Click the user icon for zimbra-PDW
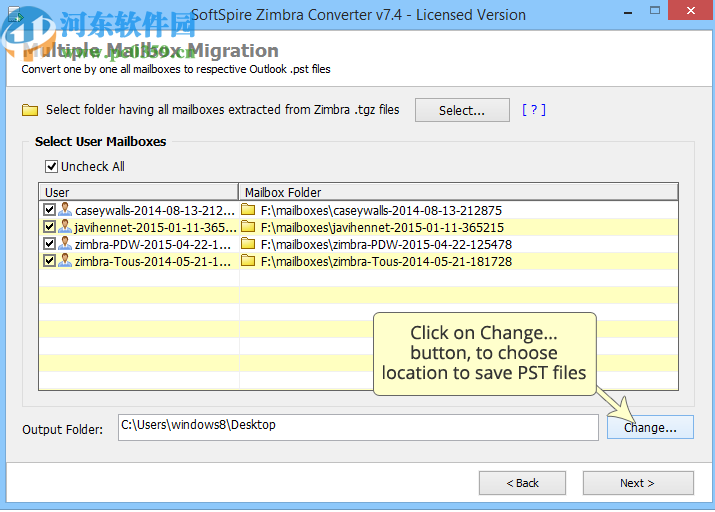Screen dimensions: 715x512 [x=65, y=244]
